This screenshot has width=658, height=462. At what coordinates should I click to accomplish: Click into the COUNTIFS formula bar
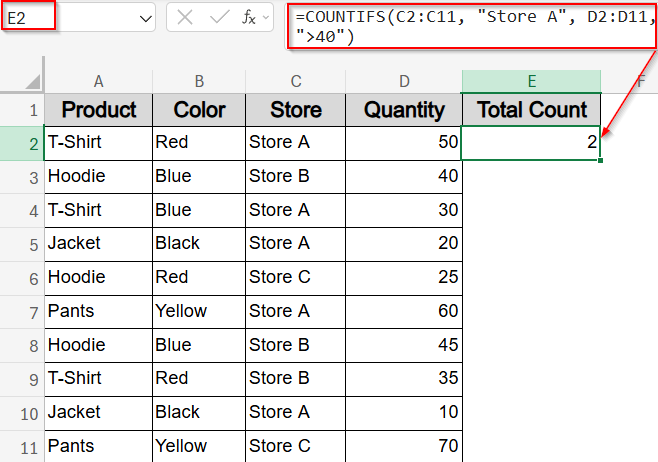tap(471, 26)
